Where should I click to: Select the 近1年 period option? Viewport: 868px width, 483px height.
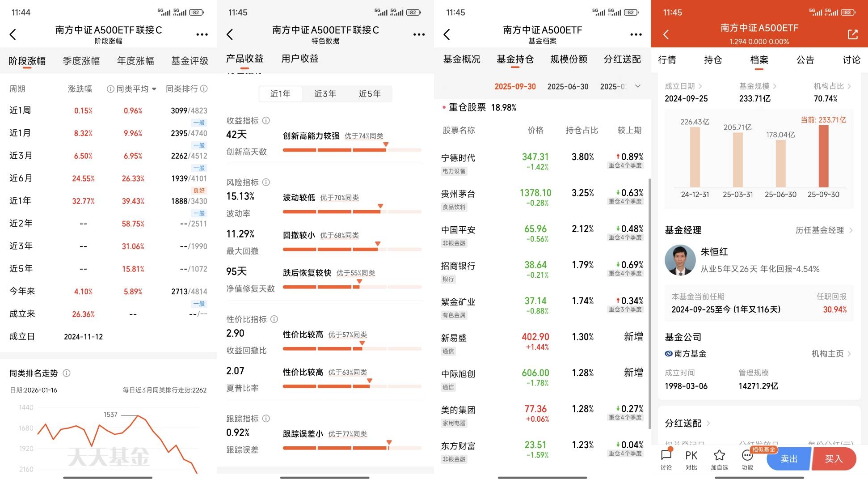point(280,93)
